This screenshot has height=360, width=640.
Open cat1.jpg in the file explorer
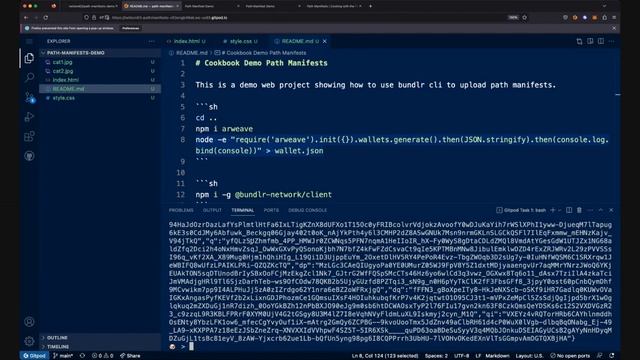point(100,62)
